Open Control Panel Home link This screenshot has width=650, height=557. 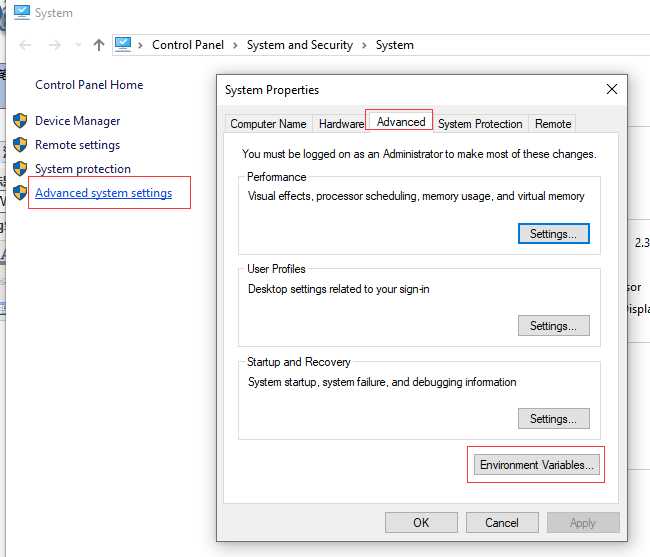click(x=89, y=85)
